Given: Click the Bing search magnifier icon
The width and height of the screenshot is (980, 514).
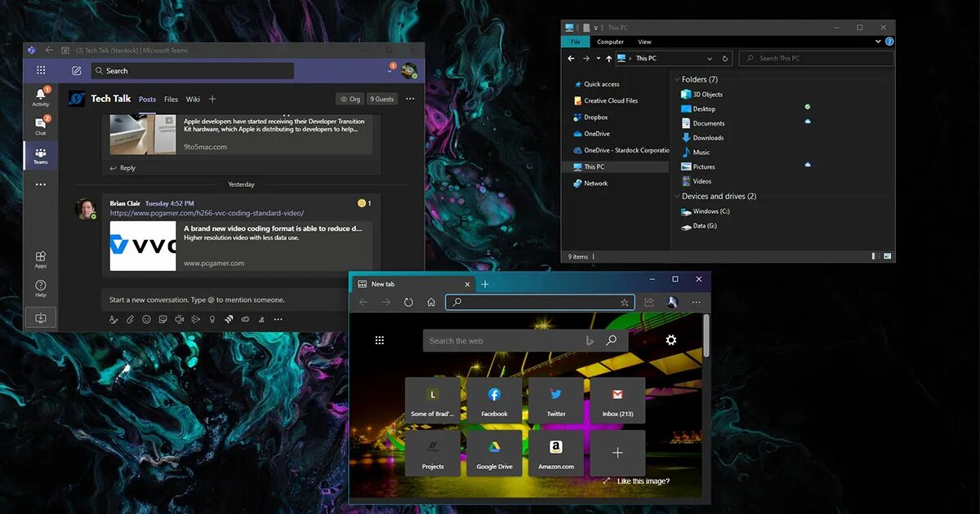Looking at the screenshot, I should pos(611,340).
